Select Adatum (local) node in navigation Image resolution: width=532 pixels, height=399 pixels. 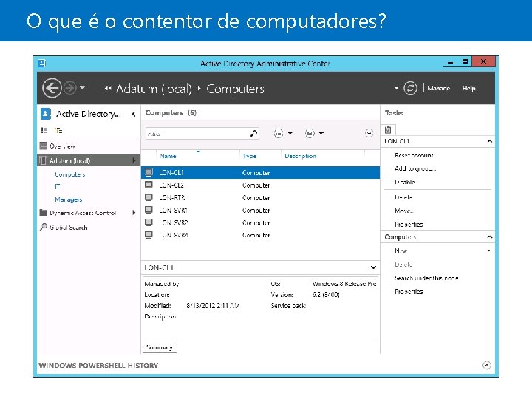click(88, 160)
